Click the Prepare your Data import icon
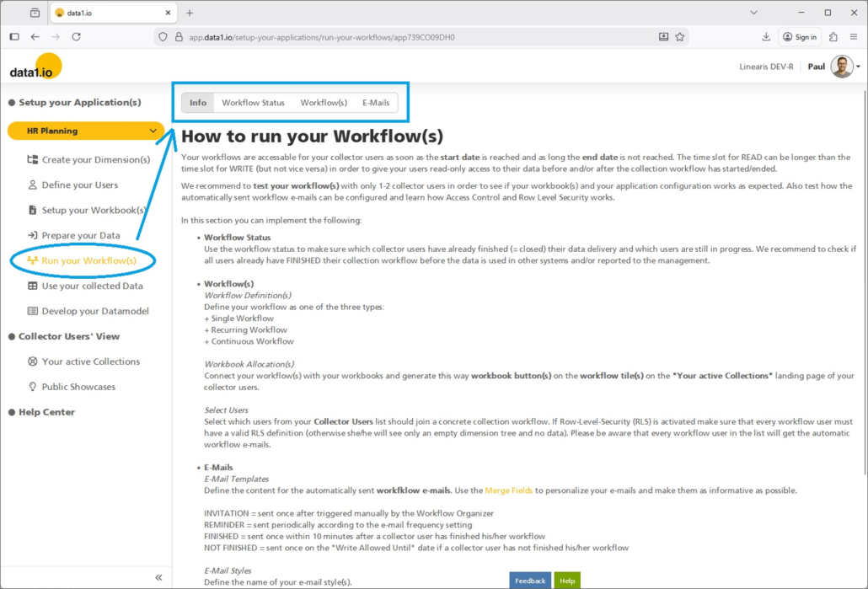The image size is (868, 589). [33, 235]
